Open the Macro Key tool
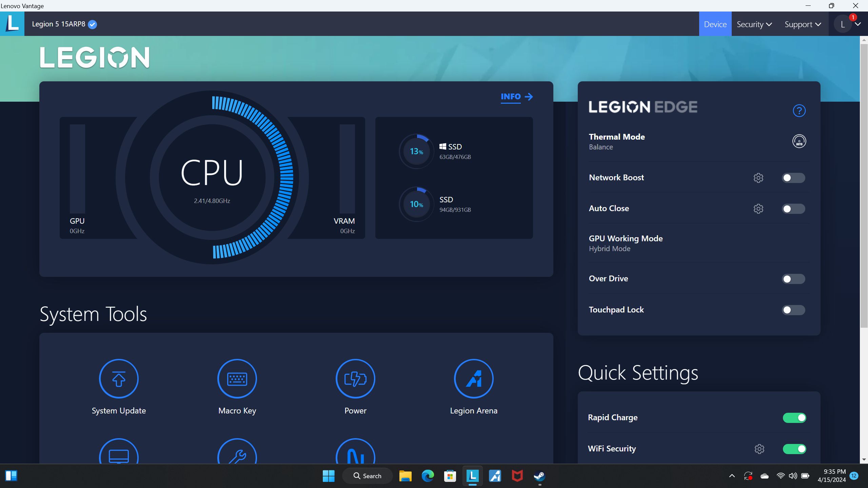This screenshot has width=868, height=488. (237, 379)
